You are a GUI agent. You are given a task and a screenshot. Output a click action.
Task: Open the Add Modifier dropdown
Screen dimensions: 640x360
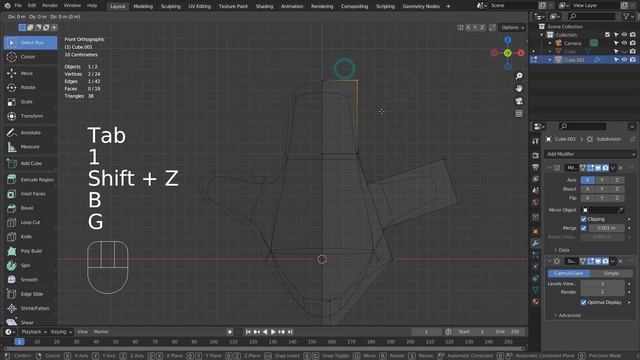(x=591, y=154)
